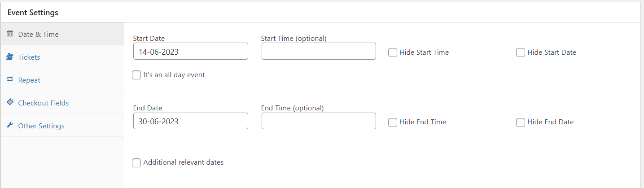Go to the Checkout Fields tab
The width and height of the screenshot is (644, 188).
(43, 103)
